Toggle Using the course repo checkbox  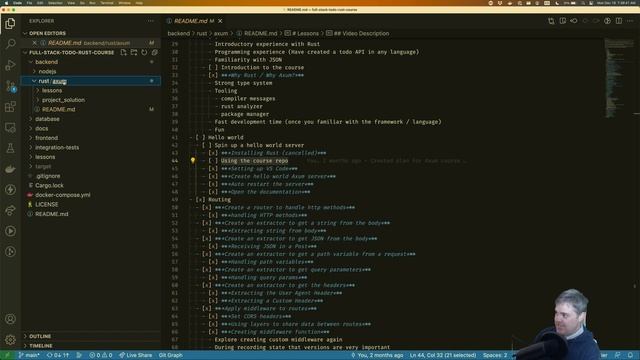[213, 160]
